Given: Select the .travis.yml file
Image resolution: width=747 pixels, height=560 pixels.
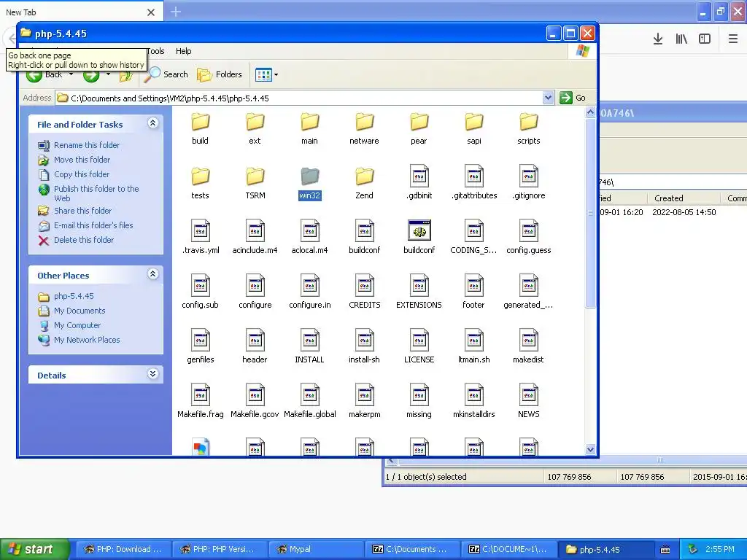Looking at the screenshot, I should click(200, 237).
